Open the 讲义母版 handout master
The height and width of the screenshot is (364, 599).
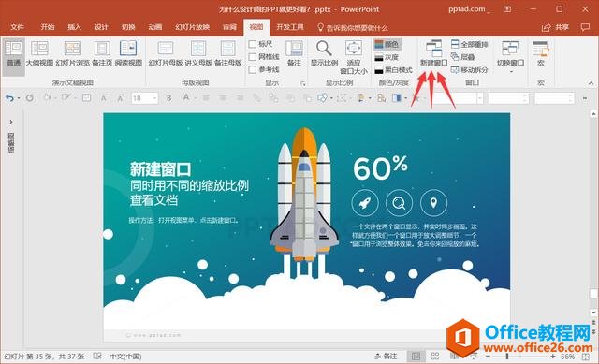coord(198,53)
